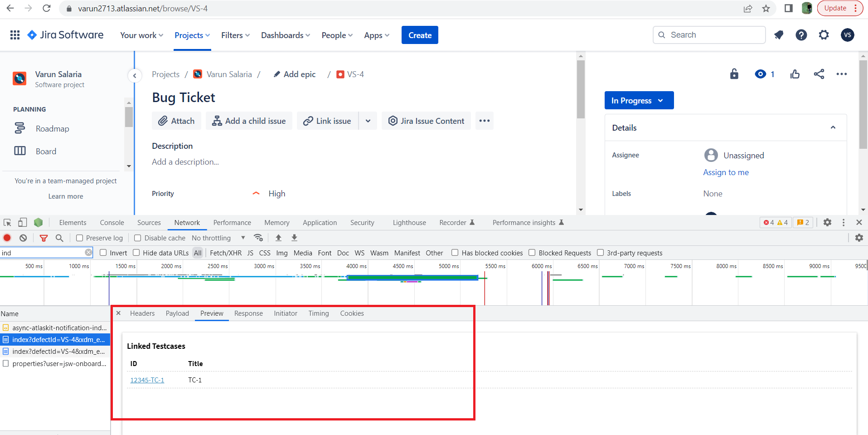Open the notifications bell icon
This screenshot has height=435, width=868.
(x=779, y=35)
